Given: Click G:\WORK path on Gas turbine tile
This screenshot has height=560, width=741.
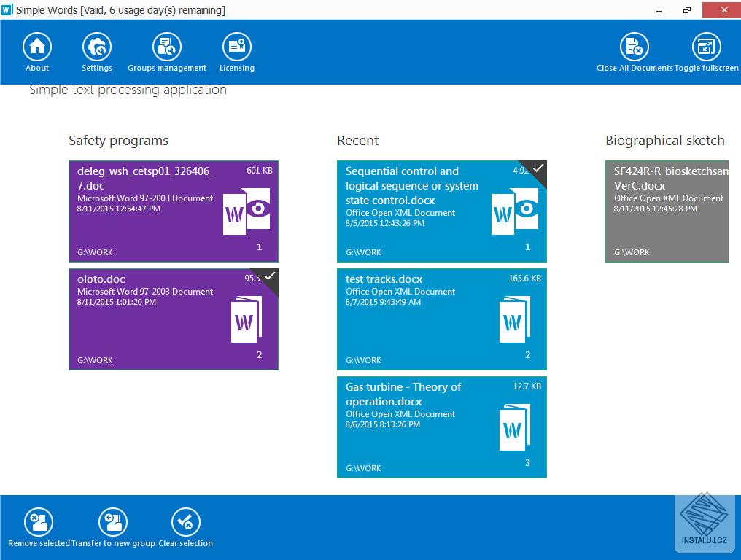Looking at the screenshot, I should pyautogui.click(x=363, y=468).
